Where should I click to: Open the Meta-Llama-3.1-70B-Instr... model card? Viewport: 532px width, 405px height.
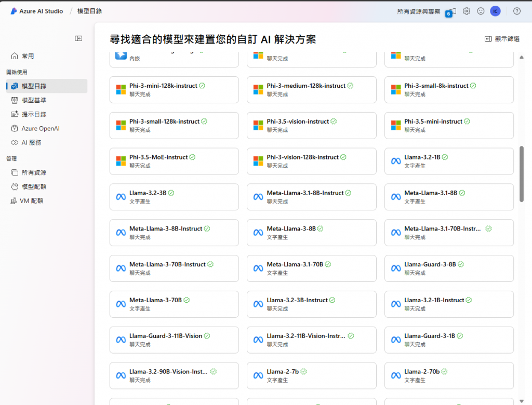tap(449, 233)
